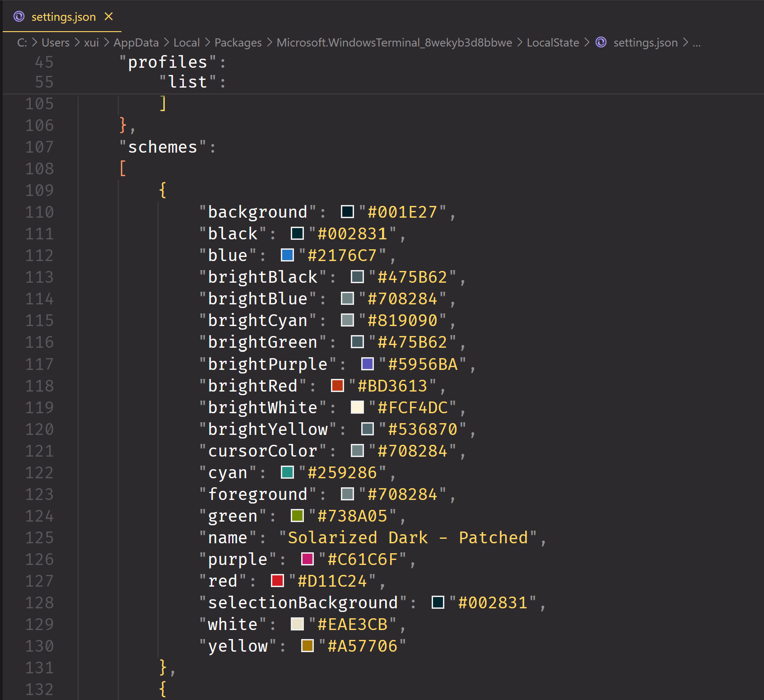Open color picker for brightBlack swatch
764x700 pixels.
pyautogui.click(x=357, y=277)
